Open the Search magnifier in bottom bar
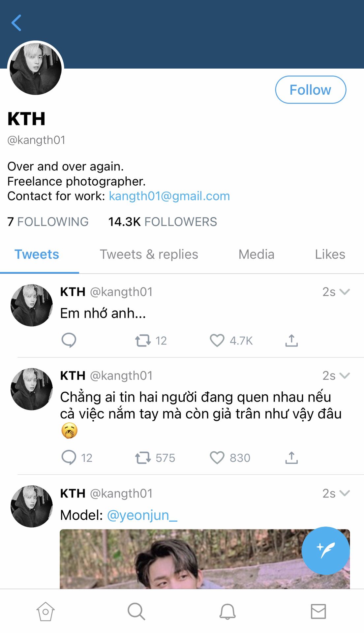The height and width of the screenshot is (633, 364). tap(136, 612)
